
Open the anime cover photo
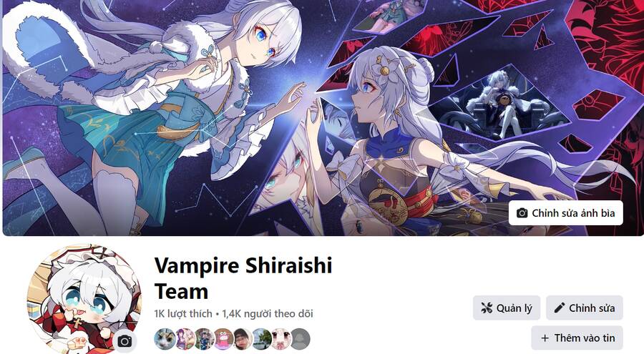coord(322,118)
